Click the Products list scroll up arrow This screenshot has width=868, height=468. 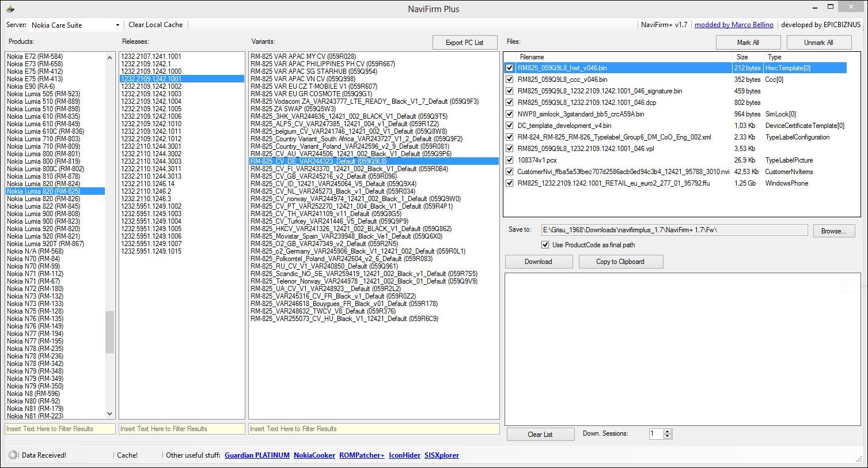[x=110, y=57]
